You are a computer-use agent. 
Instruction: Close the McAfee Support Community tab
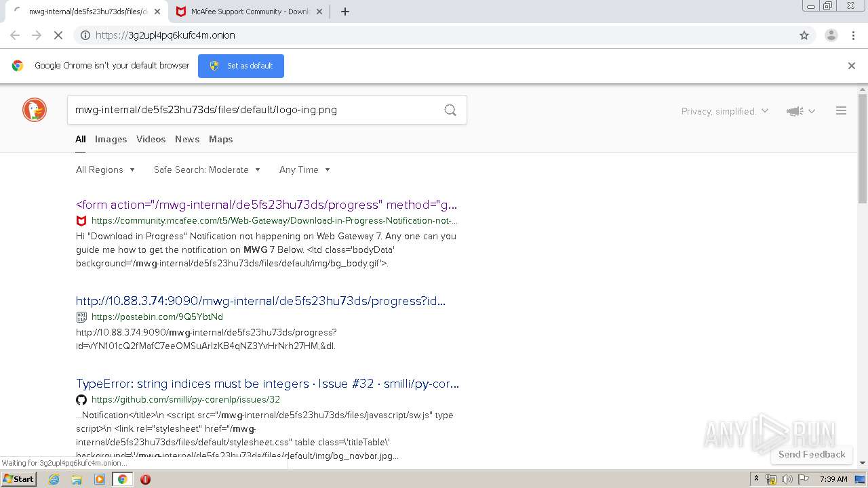pos(320,12)
